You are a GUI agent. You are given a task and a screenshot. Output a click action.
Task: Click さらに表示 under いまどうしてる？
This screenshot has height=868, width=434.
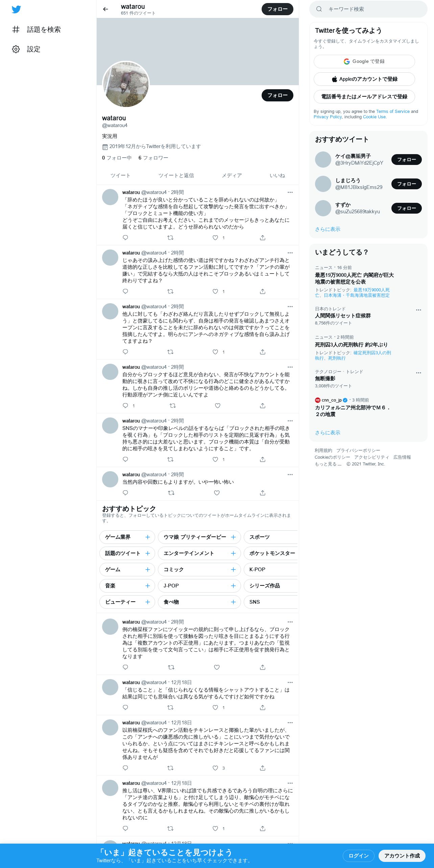point(328,433)
